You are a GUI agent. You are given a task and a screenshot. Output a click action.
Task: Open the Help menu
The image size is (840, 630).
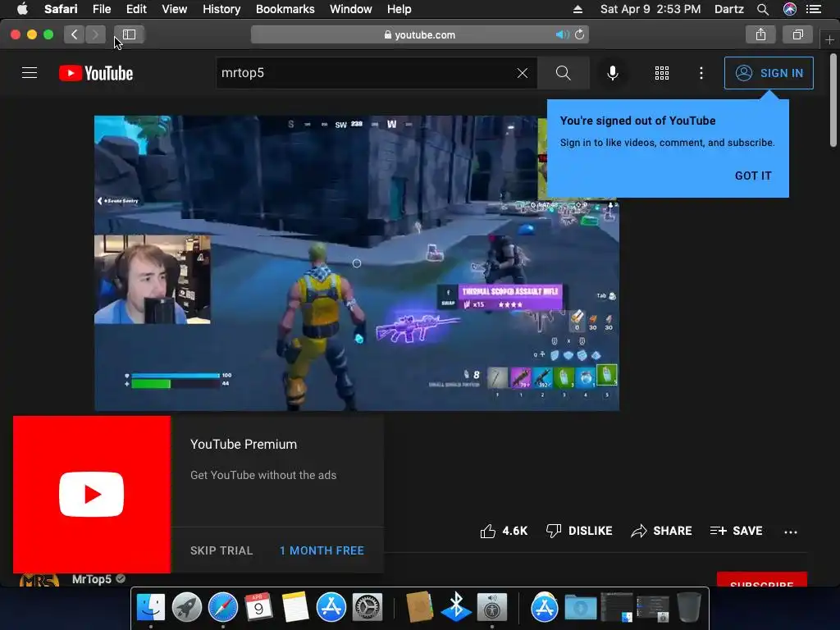pos(399,9)
